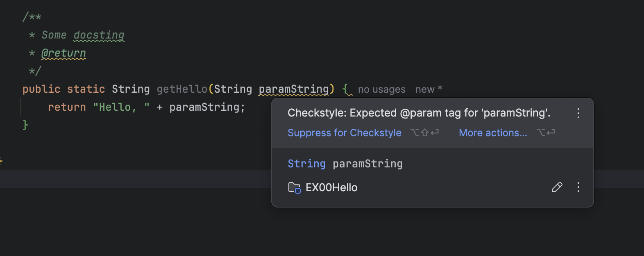Click the blue 'String' type in the popup
This screenshot has width=644, height=256.
pyautogui.click(x=306, y=164)
